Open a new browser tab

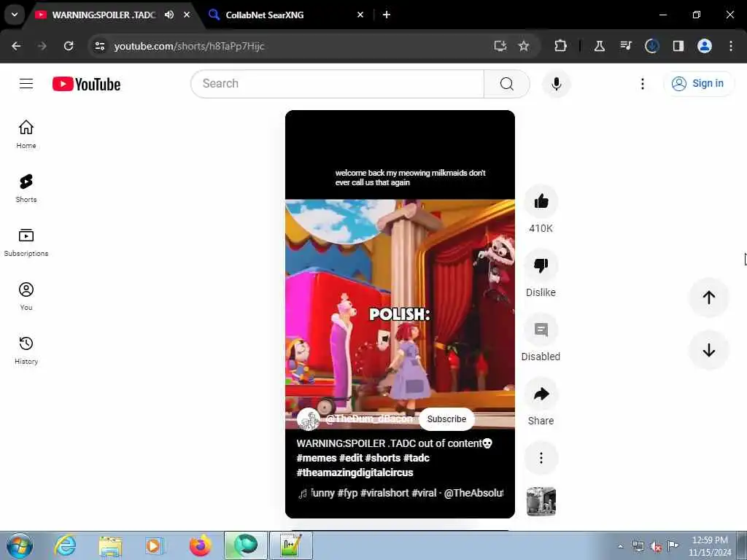(387, 15)
